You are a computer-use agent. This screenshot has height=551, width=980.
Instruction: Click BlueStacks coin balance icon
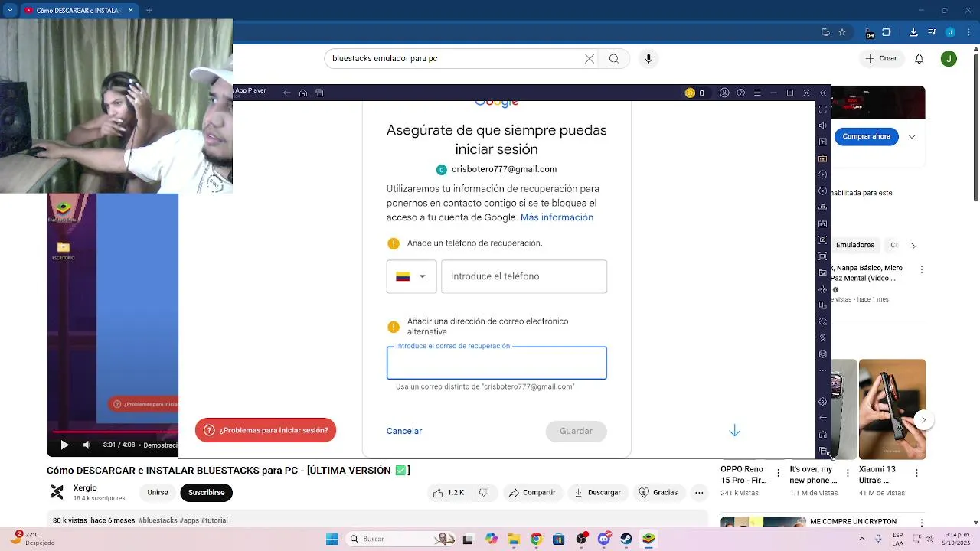point(690,93)
